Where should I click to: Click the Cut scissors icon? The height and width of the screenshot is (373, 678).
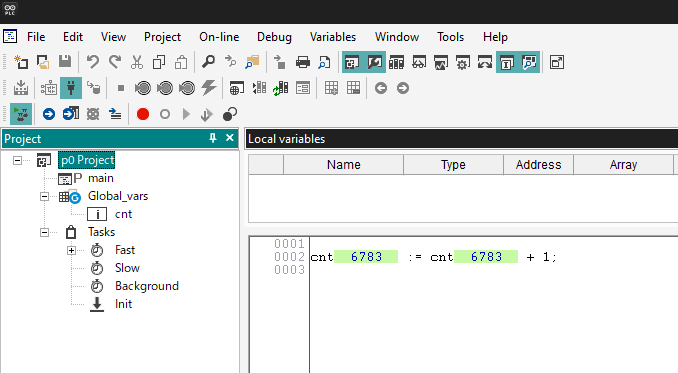(137, 62)
